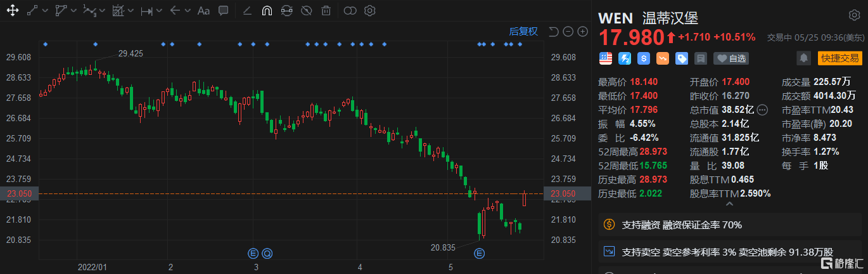Toggle the magnet snap mode

(x=267, y=11)
